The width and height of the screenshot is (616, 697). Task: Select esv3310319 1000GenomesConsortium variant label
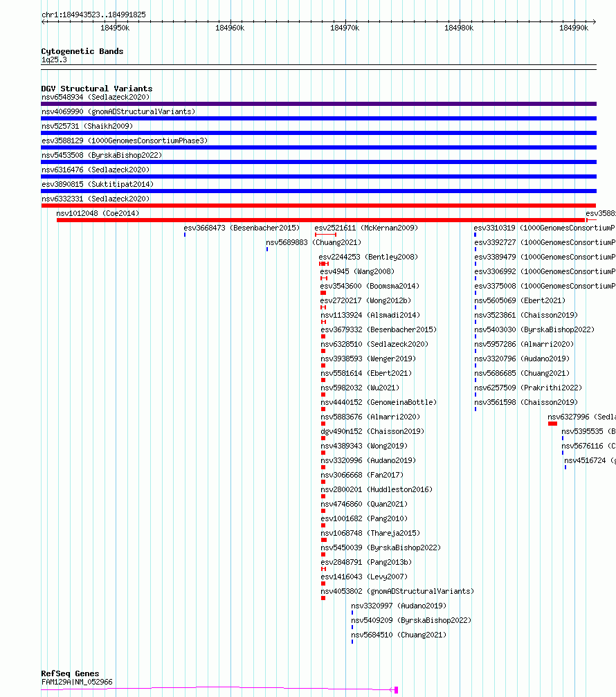[545, 228]
